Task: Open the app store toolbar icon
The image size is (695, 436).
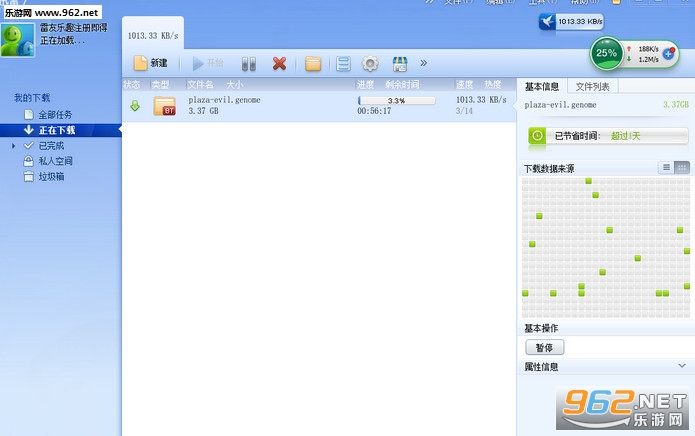Action: pyautogui.click(x=400, y=64)
